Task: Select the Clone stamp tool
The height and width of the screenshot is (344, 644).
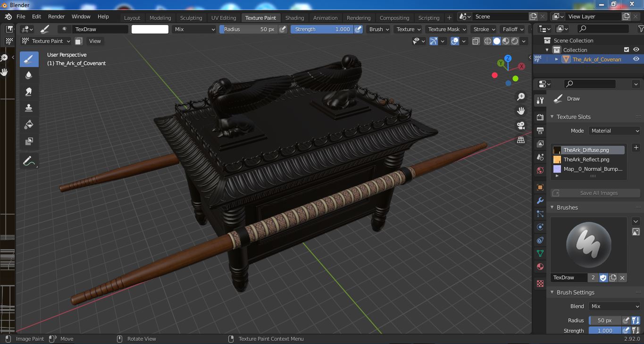Action: (29, 108)
